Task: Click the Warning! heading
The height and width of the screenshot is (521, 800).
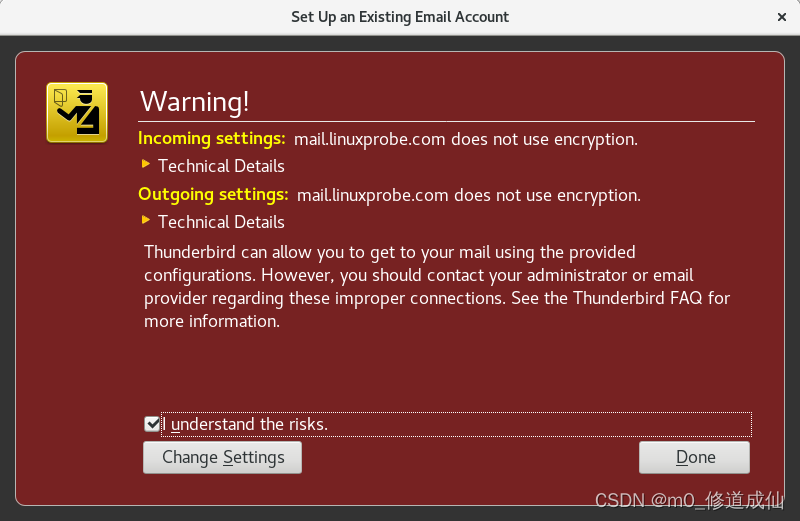Action: pyautogui.click(x=195, y=102)
